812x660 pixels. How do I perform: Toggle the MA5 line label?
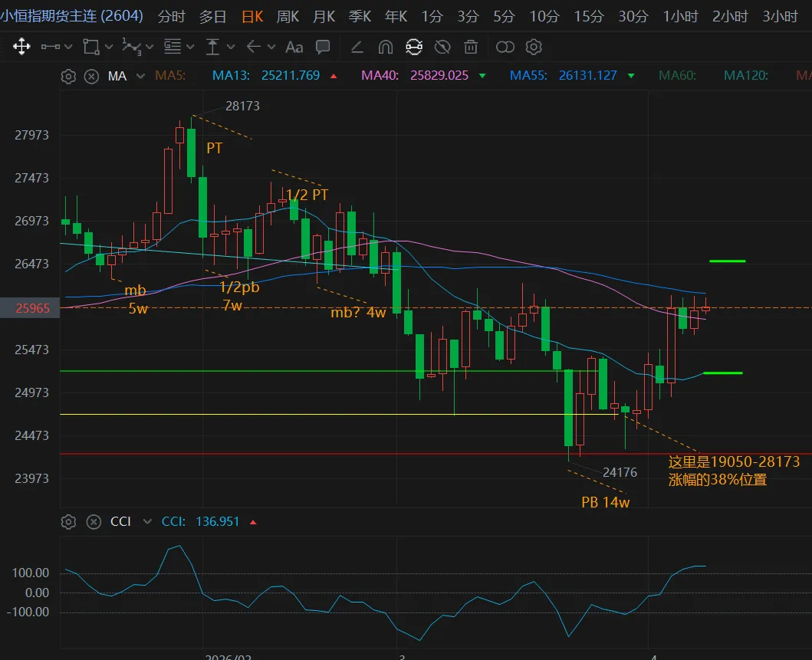pyautogui.click(x=170, y=76)
